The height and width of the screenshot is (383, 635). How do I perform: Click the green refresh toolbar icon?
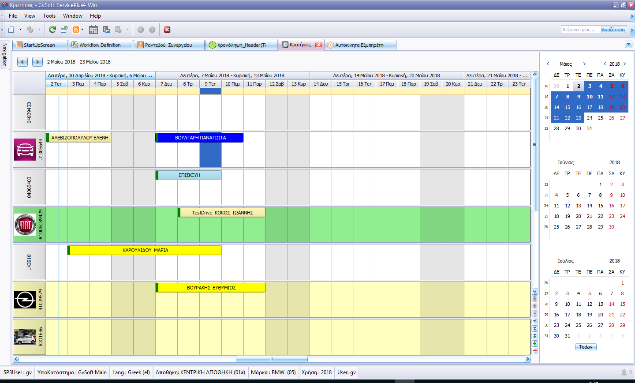click(52, 30)
